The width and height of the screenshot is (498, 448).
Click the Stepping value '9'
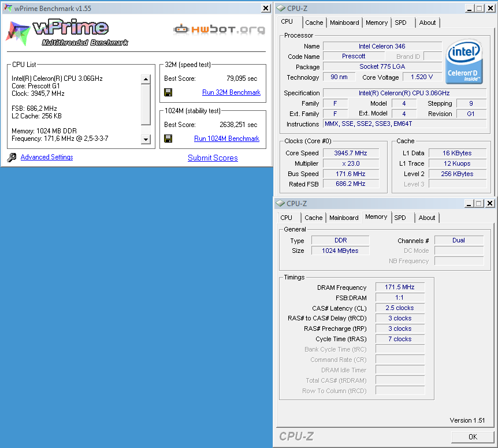[471, 103]
